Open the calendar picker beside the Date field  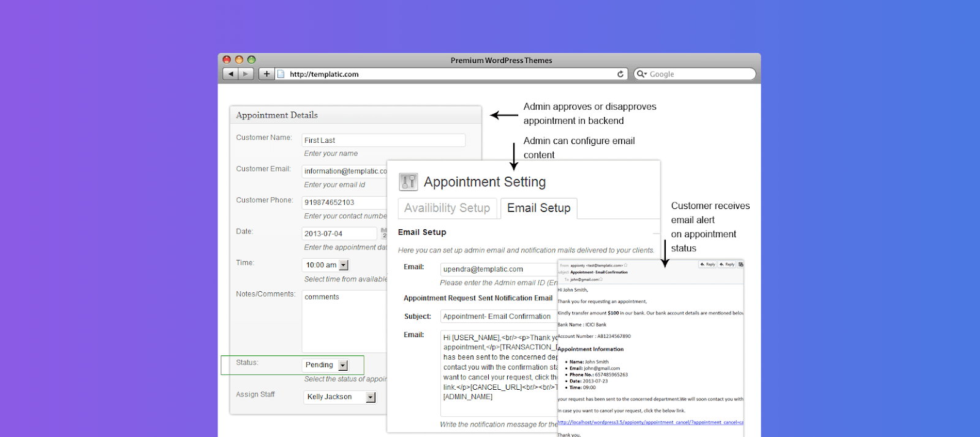pos(383,233)
